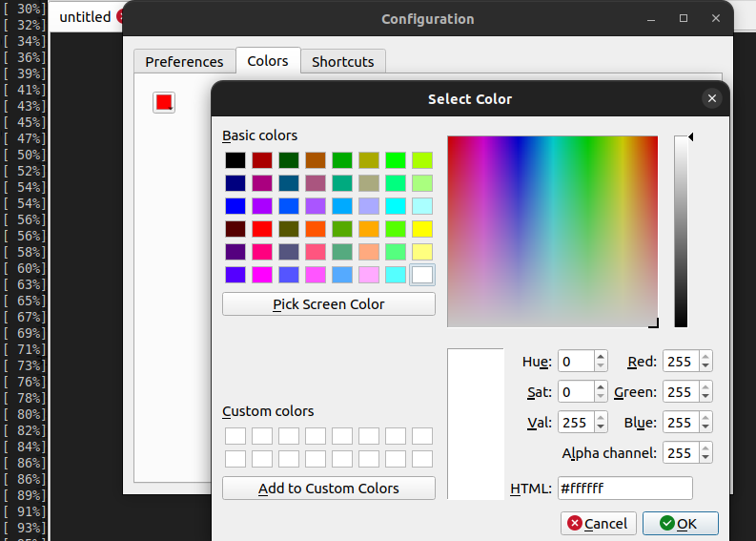This screenshot has height=541, width=756.
Task: Pick the dark navy swatch in second row
Action: pyautogui.click(x=235, y=183)
